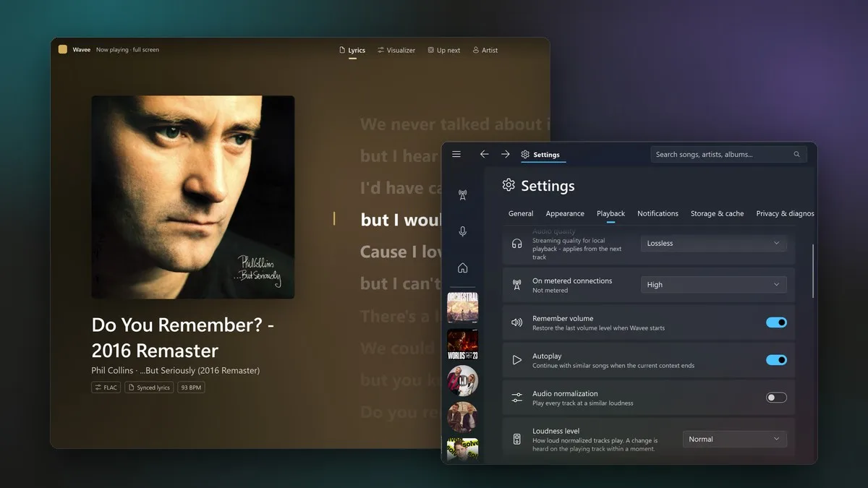868x488 pixels.
Task: Click the speaker icon beside Remember volume
Action: click(516, 322)
